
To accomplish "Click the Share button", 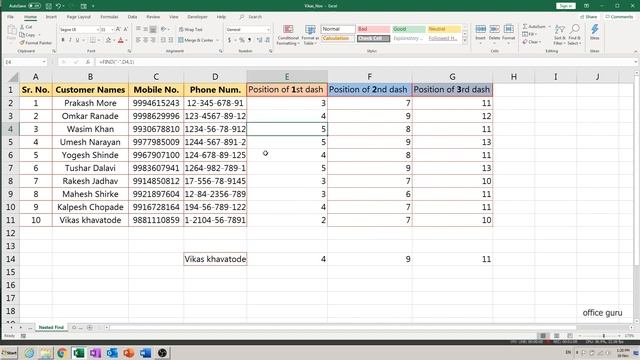I will pos(589,17).
